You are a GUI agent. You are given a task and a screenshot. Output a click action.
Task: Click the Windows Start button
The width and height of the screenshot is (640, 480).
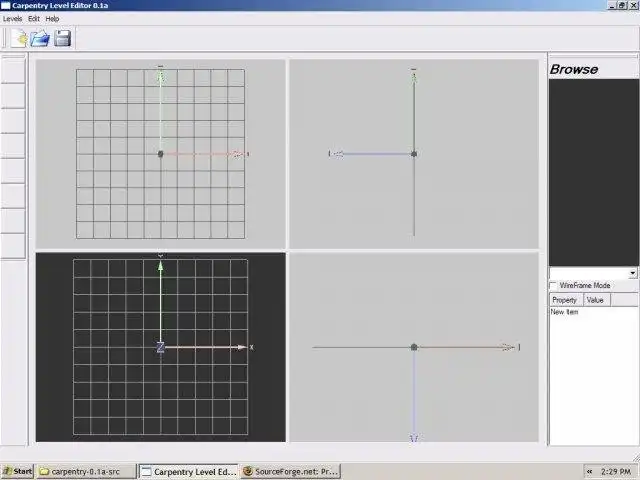point(18,471)
